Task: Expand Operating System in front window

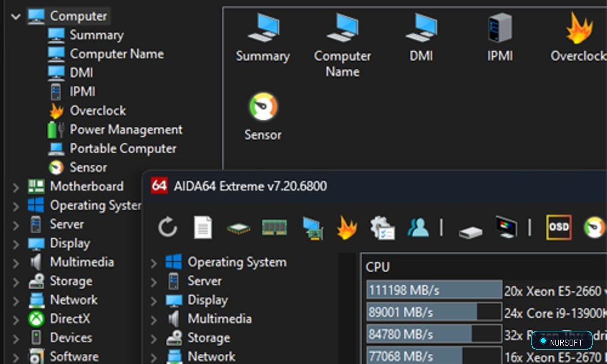Action: coord(154,263)
